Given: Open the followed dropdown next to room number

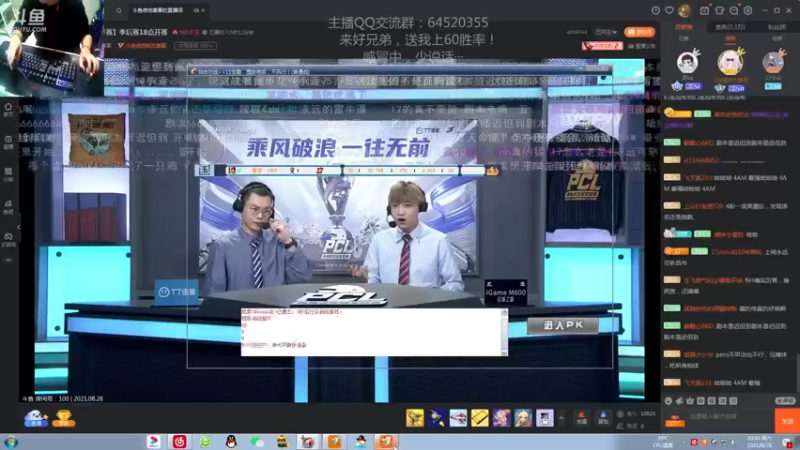Looking at the screenshot, I should (606, 32).
